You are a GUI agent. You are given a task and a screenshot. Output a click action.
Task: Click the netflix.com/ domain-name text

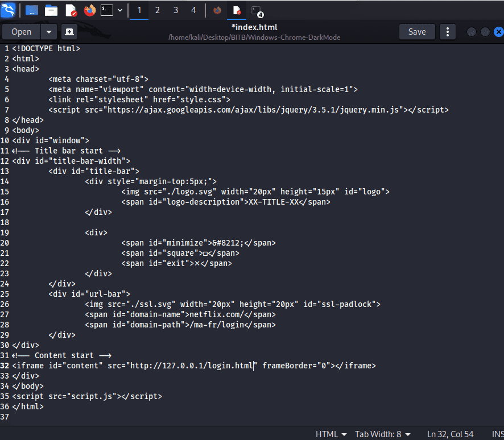coord(217,314)
